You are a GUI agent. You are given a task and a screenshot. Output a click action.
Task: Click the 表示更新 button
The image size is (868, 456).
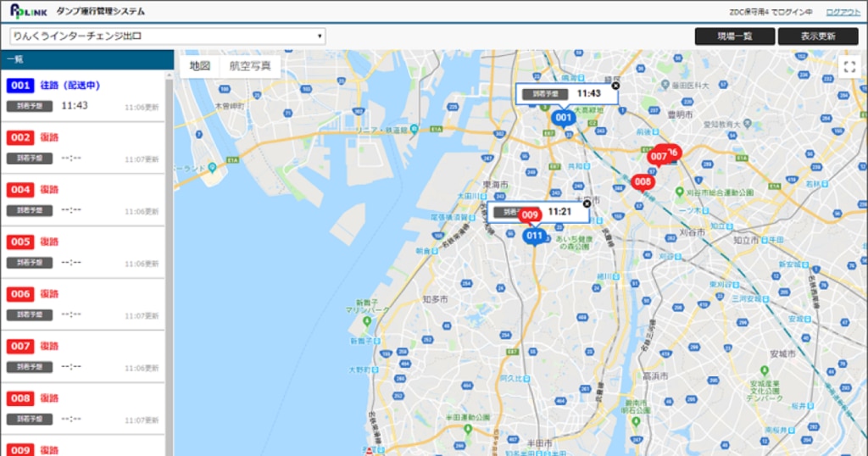click(x=818, y=36)
